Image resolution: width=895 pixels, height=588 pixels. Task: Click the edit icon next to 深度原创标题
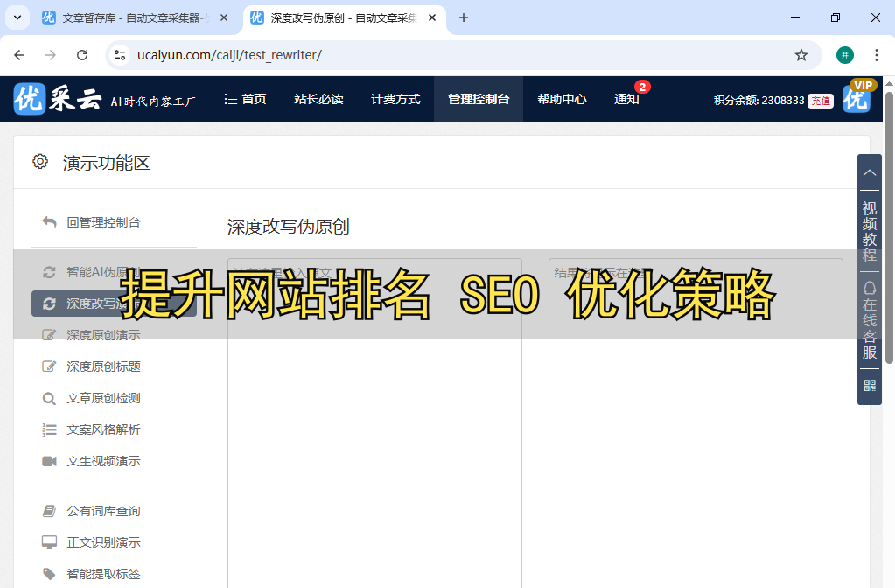pyautogui.click(x=50, y=367)
